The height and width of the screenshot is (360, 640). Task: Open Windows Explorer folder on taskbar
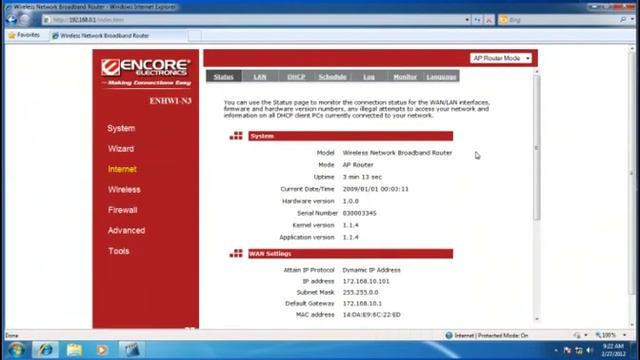click(x=74, y=350)
